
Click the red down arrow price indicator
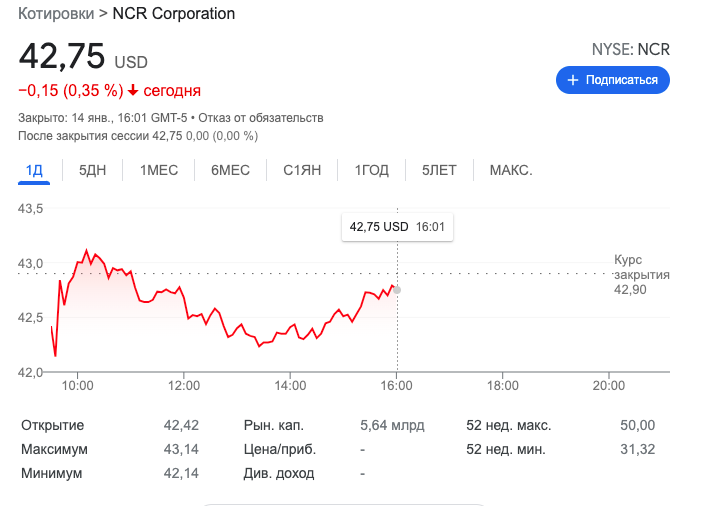(133, 91)
